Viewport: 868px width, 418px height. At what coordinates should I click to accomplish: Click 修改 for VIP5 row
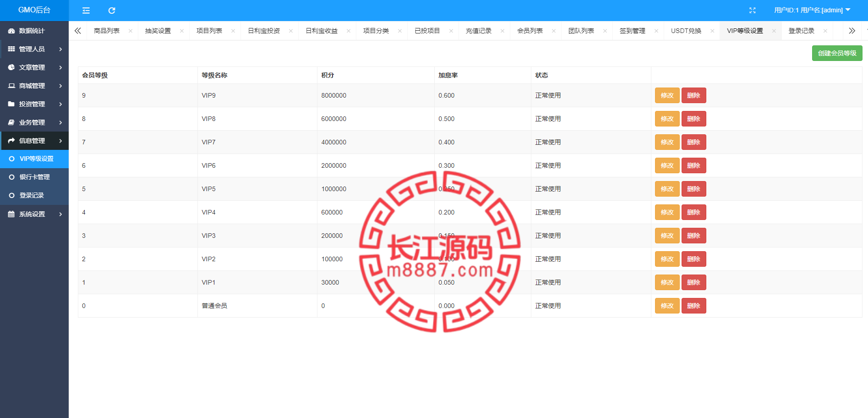coord(667,189)
